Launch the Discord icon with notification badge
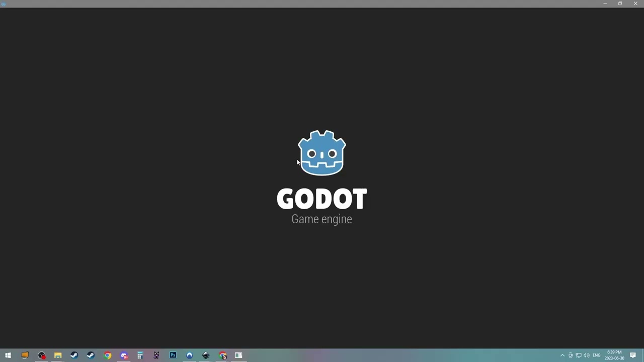Screen dimensions: 644x362 (124, 355)
